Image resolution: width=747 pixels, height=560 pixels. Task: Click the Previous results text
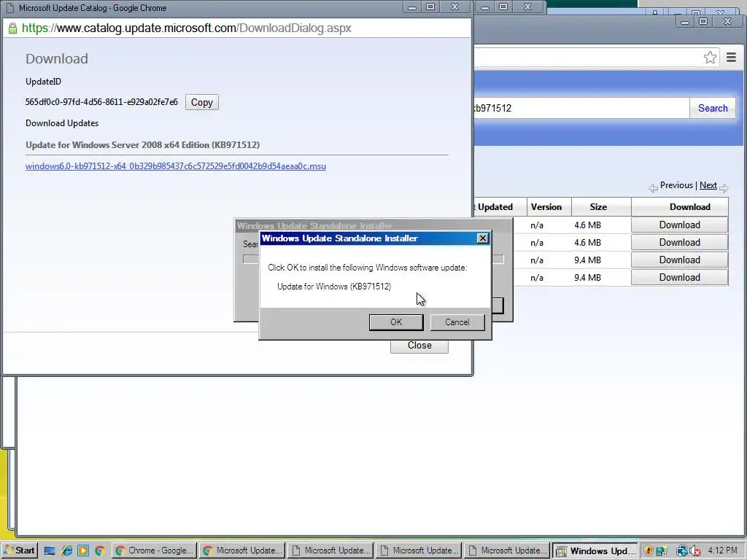coord(676,185)
